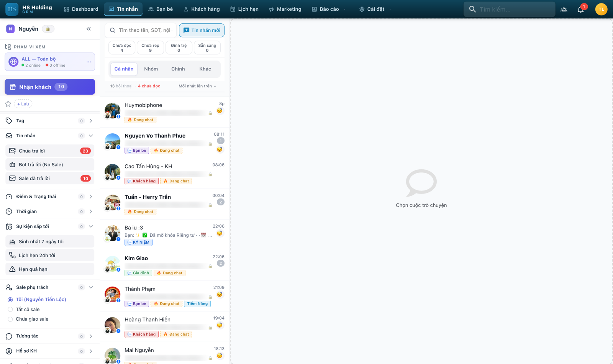Click the lock badge next to Nguyễn

pos(48,29)
